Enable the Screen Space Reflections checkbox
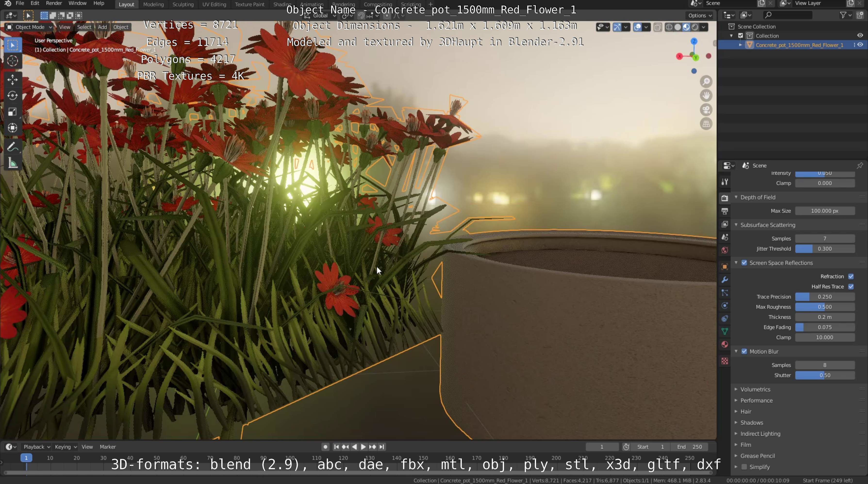Image resolution: width=868 pixels, height=484 pixels. [744, 263]
